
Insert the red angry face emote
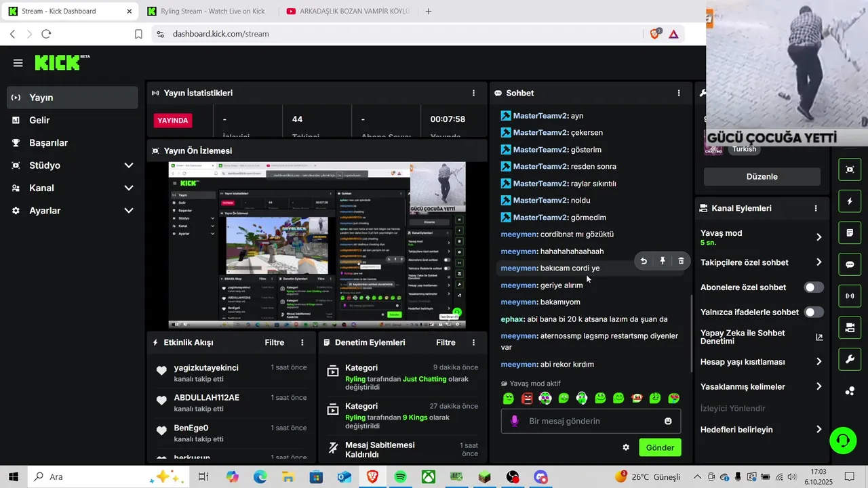click(x=527, y=398)
